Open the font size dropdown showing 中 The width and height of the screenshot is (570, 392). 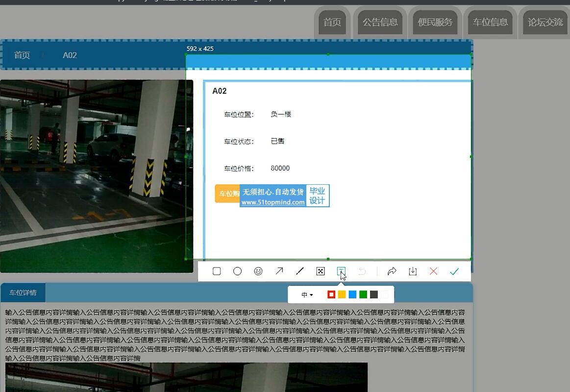point(307,294)
